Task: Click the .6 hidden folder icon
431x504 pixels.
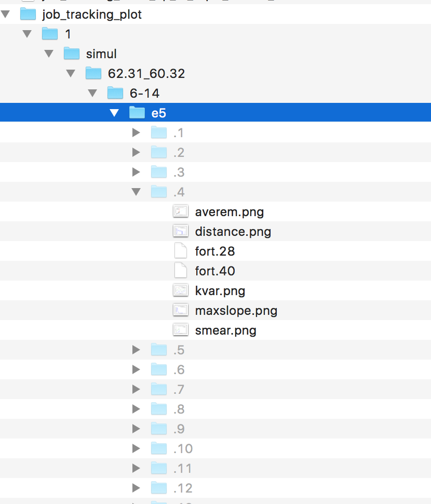Action: (x=159, y=369)
